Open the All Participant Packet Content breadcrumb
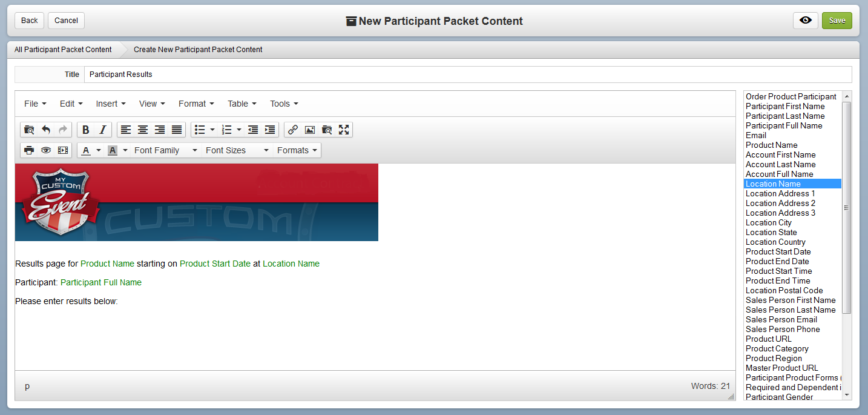The height and width of the screenshot is (415, 868). pos(63,50)
